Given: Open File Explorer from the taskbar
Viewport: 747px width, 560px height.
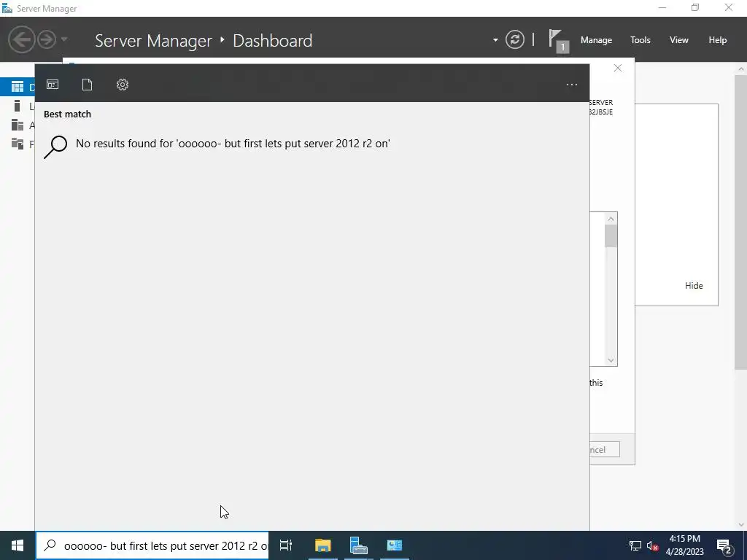Looking at the screenshot, I should pyautogui.click(x=322, y=545).
